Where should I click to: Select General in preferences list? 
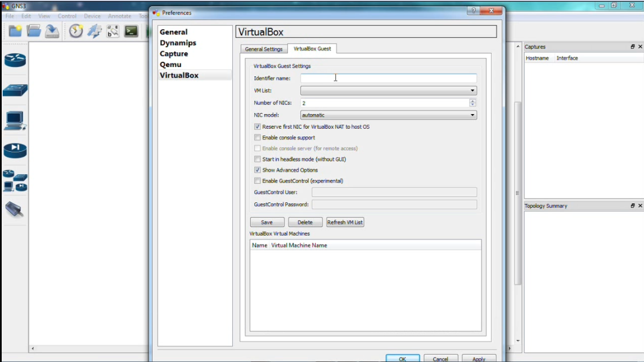(x=195, y=32)
